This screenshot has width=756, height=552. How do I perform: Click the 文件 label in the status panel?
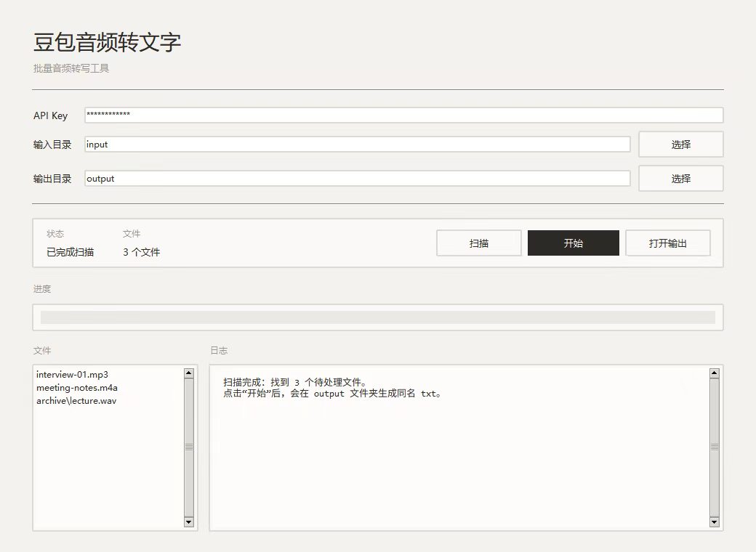point(132,234)
